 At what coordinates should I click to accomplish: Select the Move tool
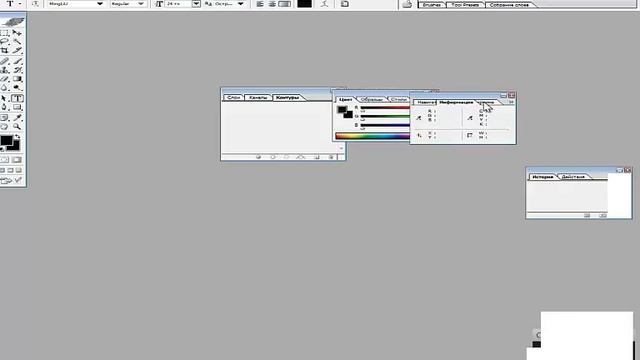pyautogui.click(x=17, y=33)
